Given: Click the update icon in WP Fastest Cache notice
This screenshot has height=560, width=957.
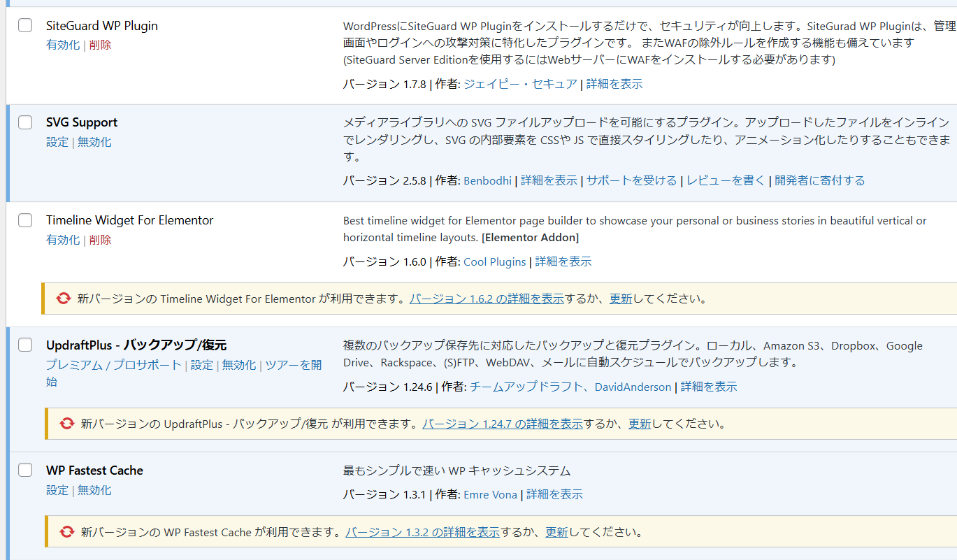Looking at the screenshot, I should (x=67, y=532).
